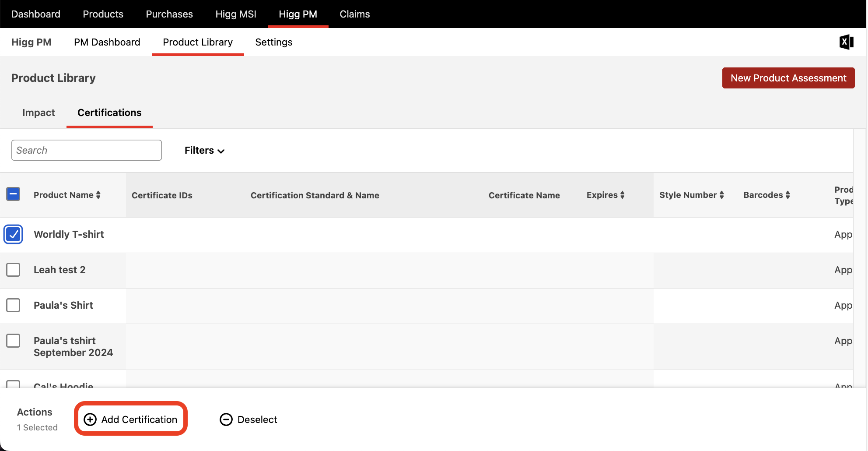Open the Dashboard menu

pyautogui.click(x=36, y=14)
